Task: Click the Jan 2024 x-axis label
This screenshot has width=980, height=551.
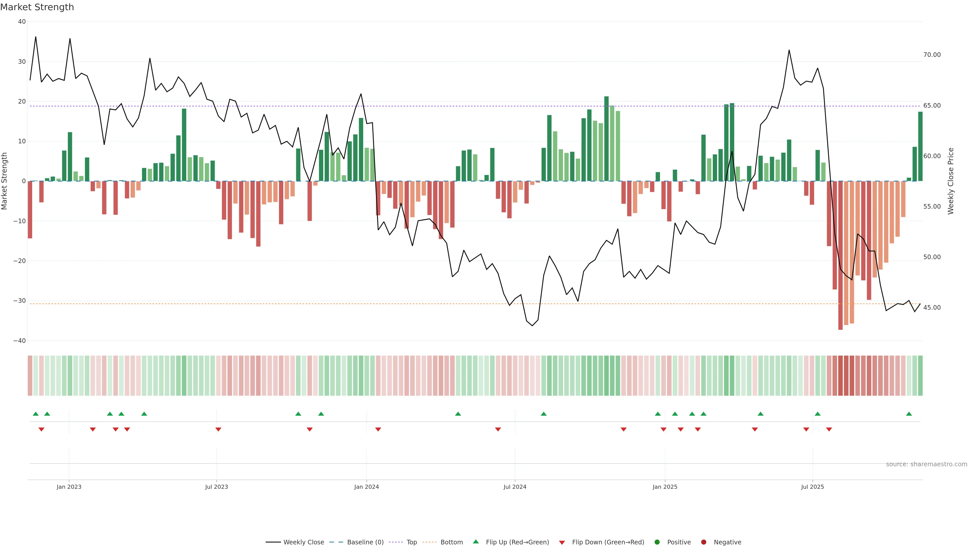Action: click(366, 487)
